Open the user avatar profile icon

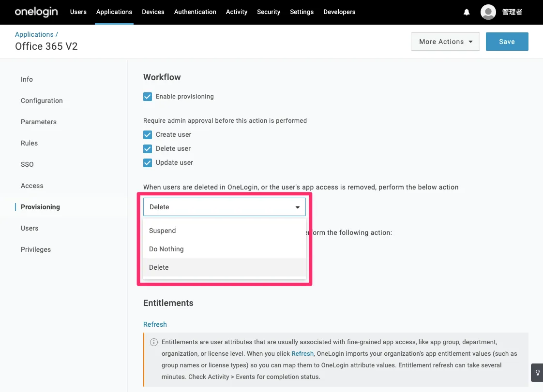tap(488, 12)
